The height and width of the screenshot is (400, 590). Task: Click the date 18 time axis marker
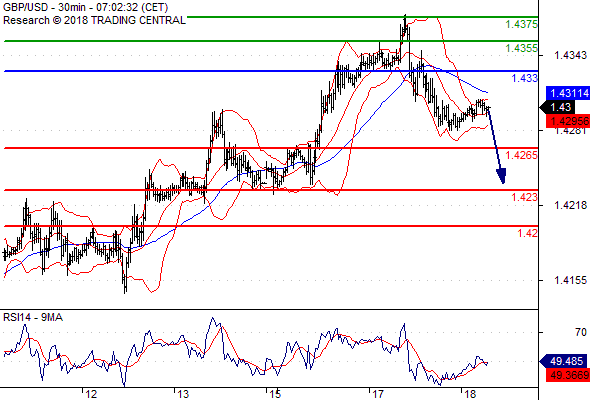click(470, 394)
